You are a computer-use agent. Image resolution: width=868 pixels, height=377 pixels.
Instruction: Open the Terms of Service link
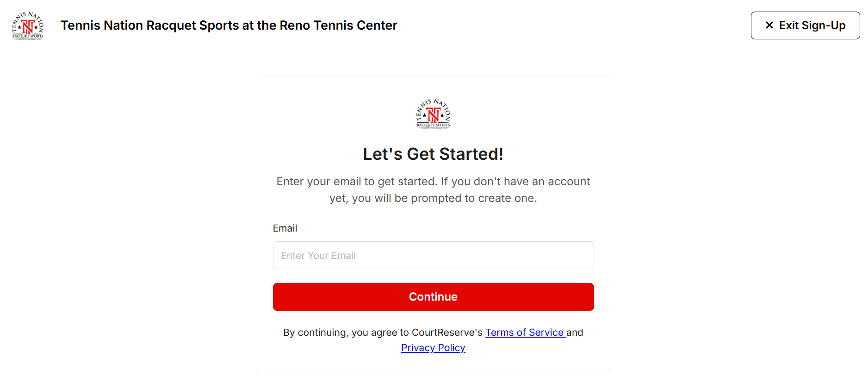(x=525, y=333)
